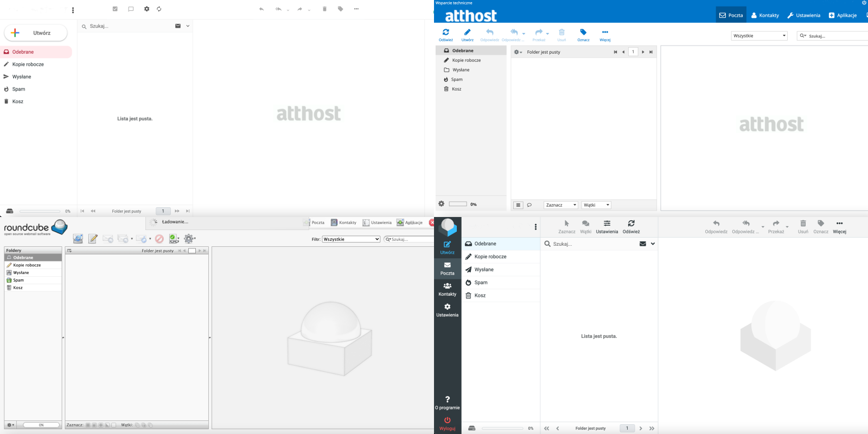Click envelope filter toggle in dark-sidebar panel search bar

pyautogui.click(x=643, y=244)
